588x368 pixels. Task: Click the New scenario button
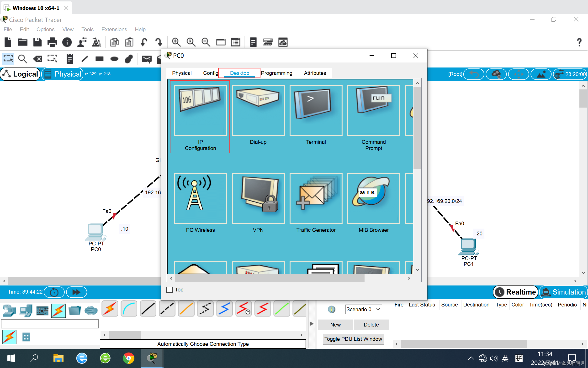(335, 325)
